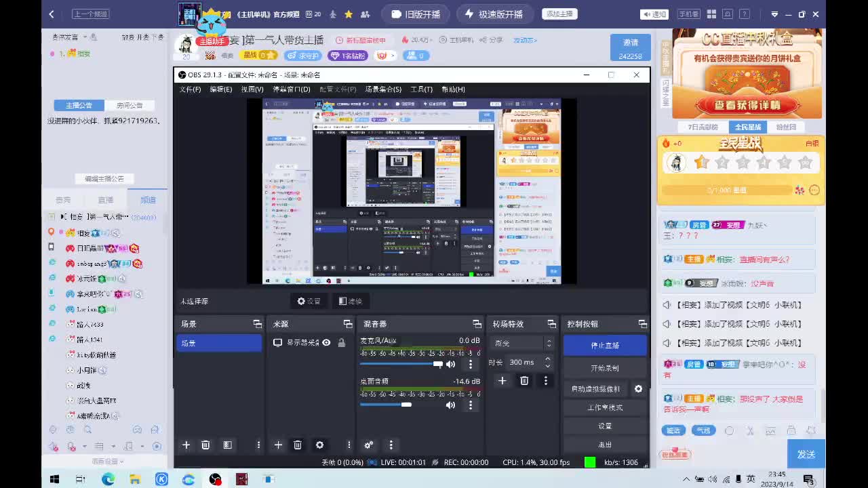
Task: Select the 主播公告 tab
Action: (79, 105)
